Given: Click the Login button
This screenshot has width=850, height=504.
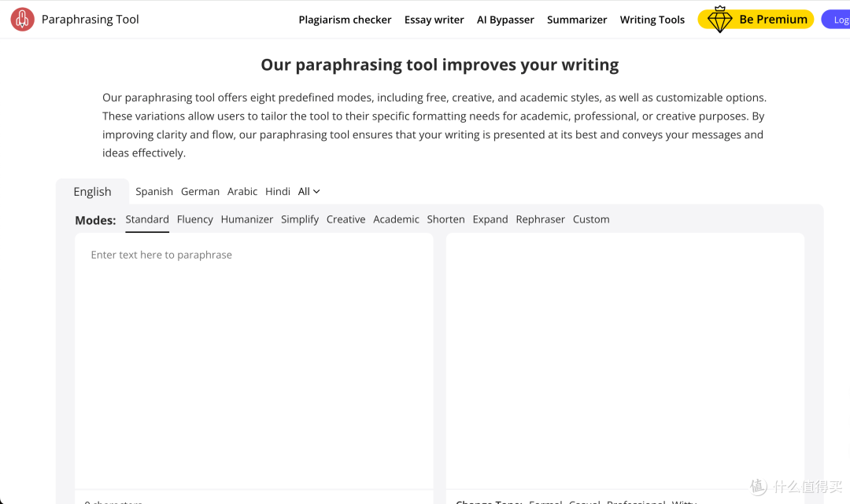Looking at the screenshot, I should click(x=836, y=20).
